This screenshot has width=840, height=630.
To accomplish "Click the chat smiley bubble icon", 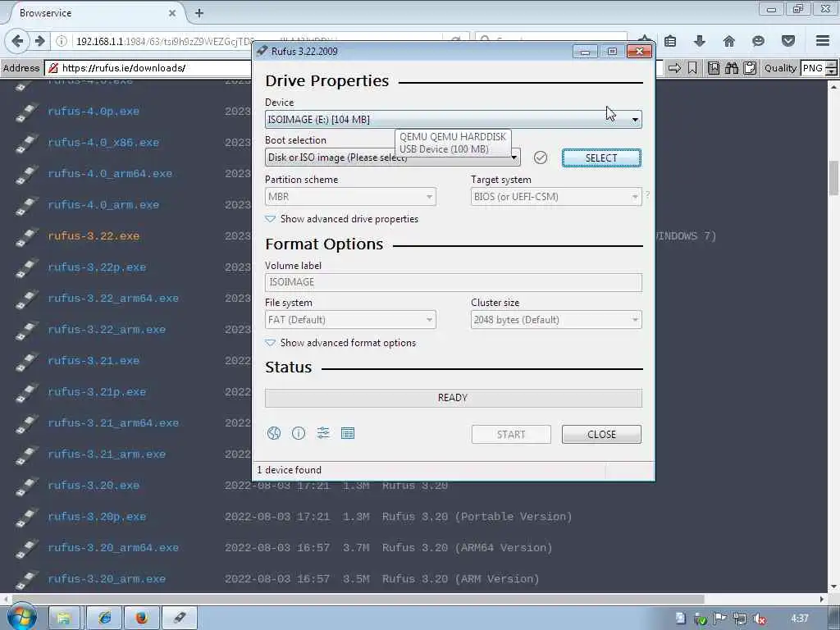I will 758,41.
